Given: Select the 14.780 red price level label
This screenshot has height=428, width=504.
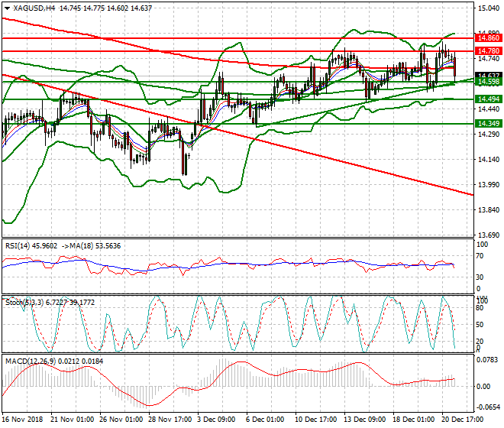Looking at the screenshot, I should [x=488, y=51].
